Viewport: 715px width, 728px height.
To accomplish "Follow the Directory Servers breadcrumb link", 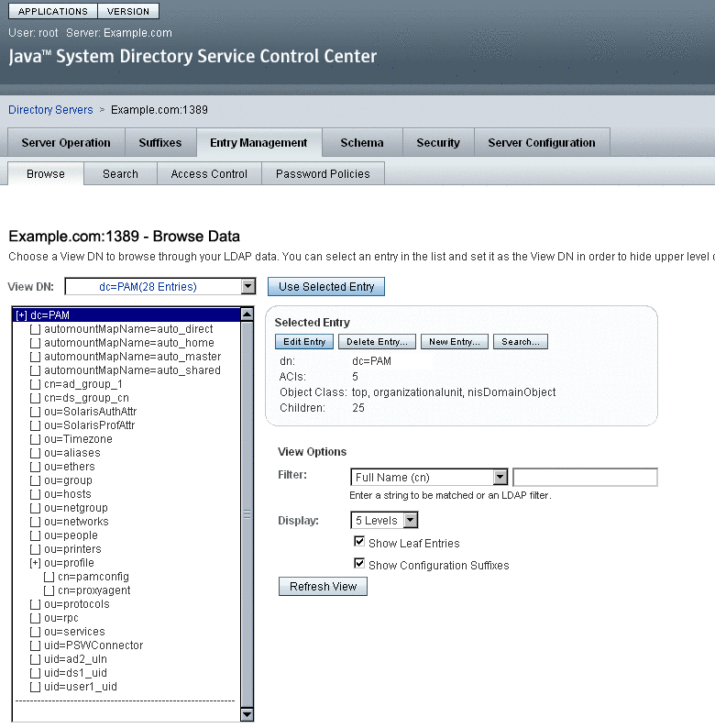I will (x=50, y=110).
